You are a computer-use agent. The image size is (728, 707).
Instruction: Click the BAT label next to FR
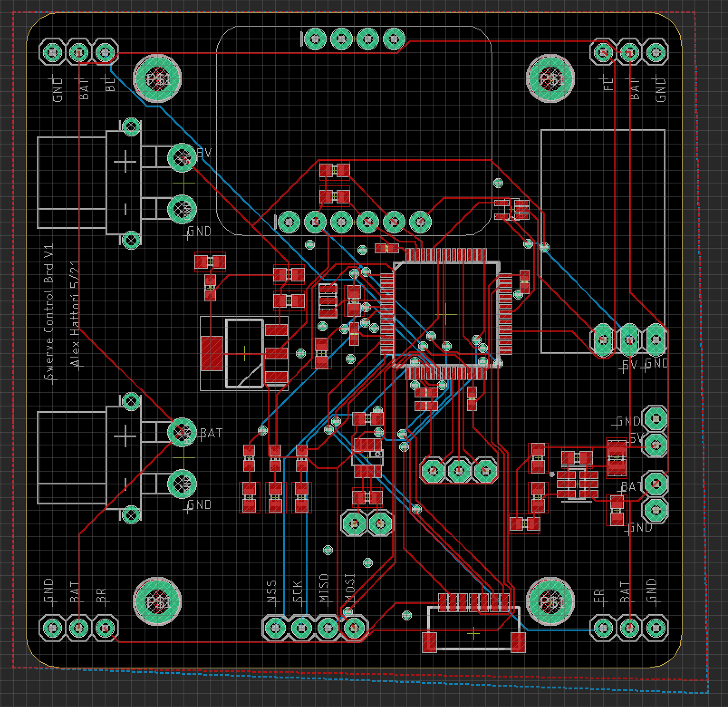[625, 592]
